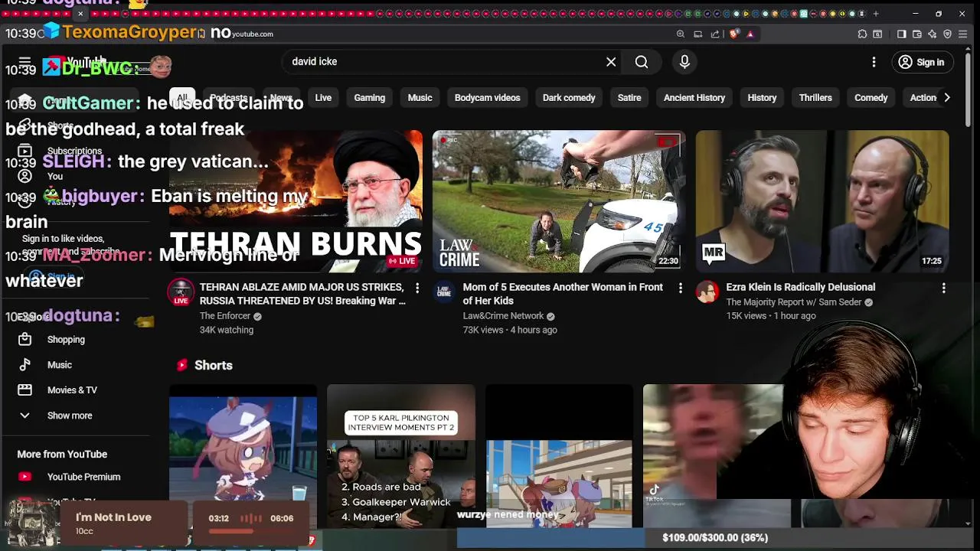980x551 pixels.
Task: Open Tehran Ablaze video title link
Action: (x=302, y=294)
